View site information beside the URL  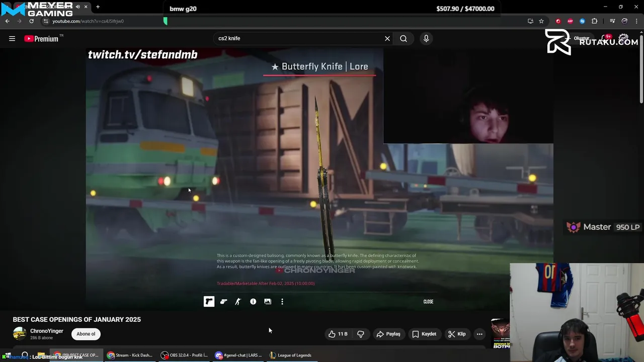click(45, 21)
